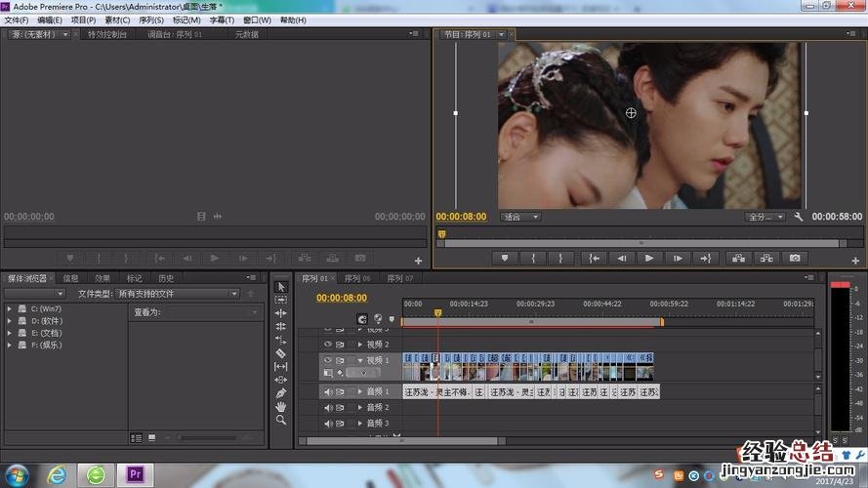
Task: Select the Zoom magnifier tool
Action: (281, 420)
